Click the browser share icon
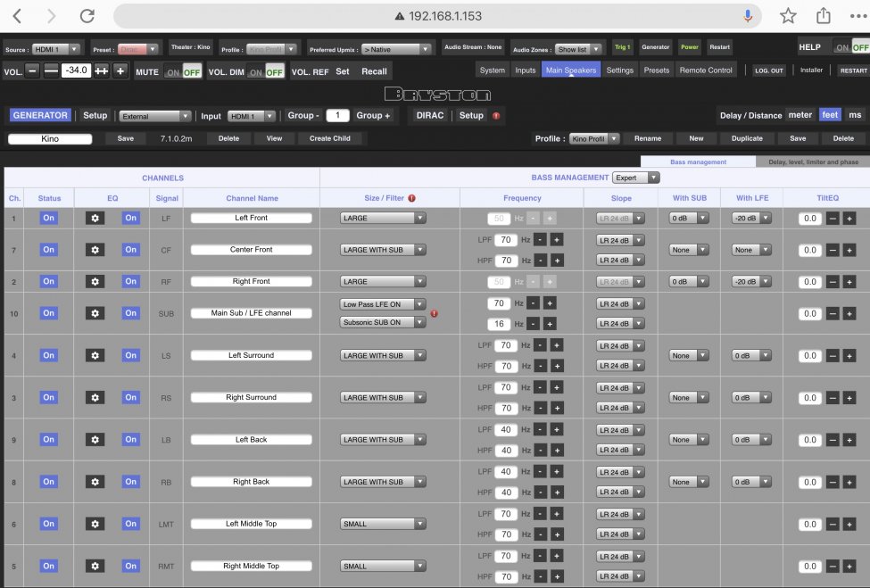Image resolution: width=870 pixels, height=588 pixels. (x=824, y=16)
